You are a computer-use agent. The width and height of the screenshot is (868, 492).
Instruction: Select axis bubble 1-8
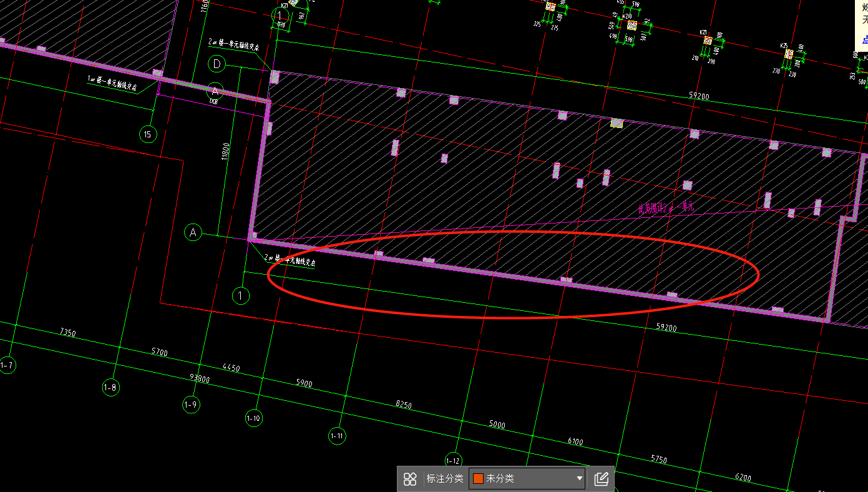click(x=110, y=388)
